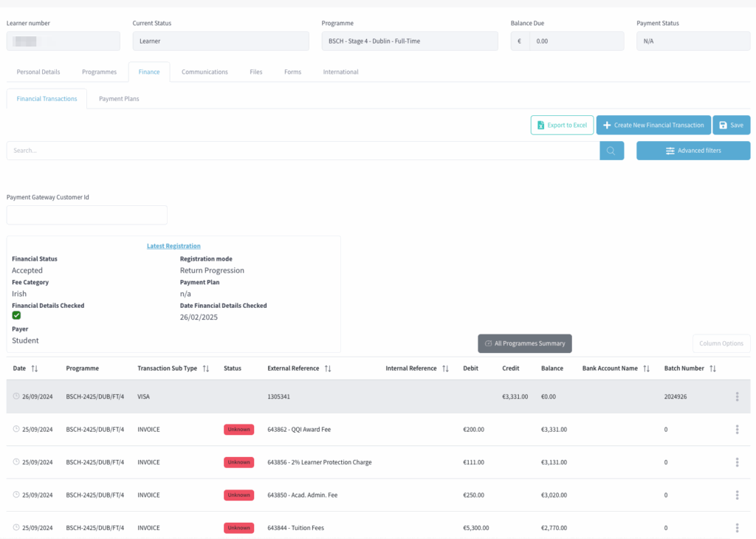Click clock icon on 26/09/2024 VISA row
This screenshot has width=756, height=539.
point(16,396)
